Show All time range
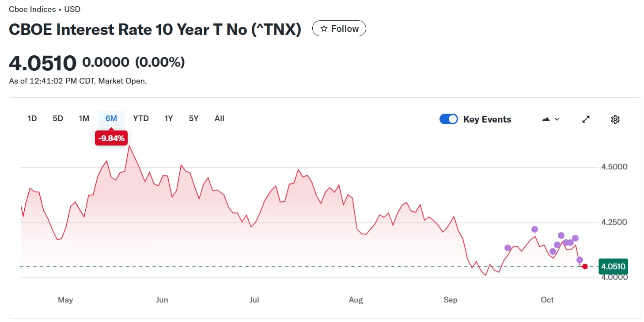 [220, 119]
